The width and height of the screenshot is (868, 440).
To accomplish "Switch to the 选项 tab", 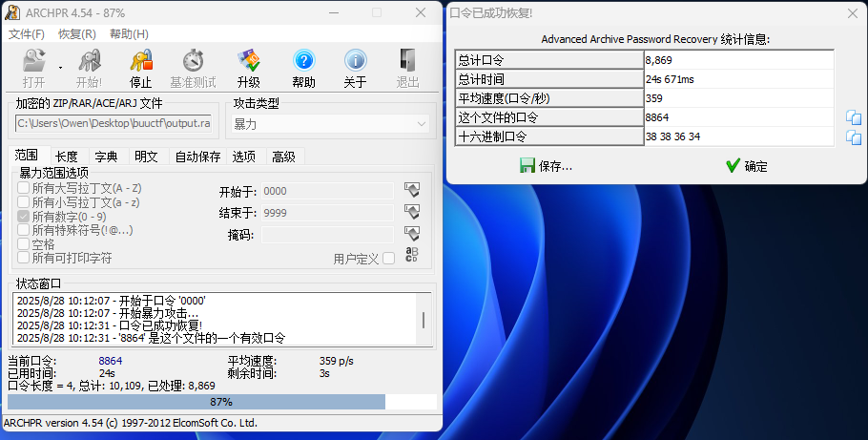I will (244, 157).
